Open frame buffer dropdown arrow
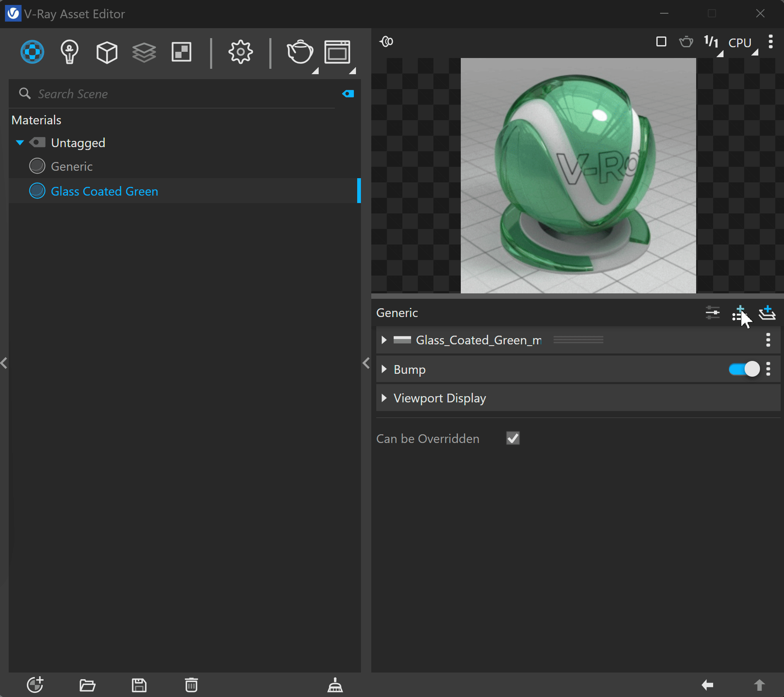The image size is (784, 697). (x=353, y=71)
